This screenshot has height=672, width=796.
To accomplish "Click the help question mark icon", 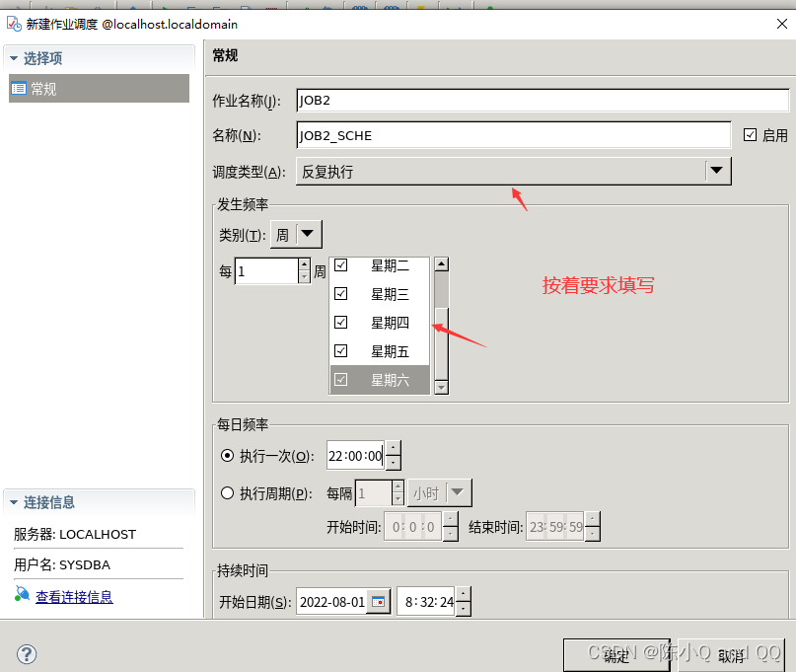I will 26,653.
